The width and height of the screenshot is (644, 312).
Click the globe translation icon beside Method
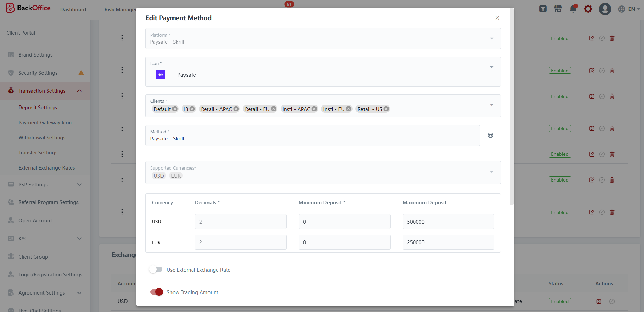(490, 135)
